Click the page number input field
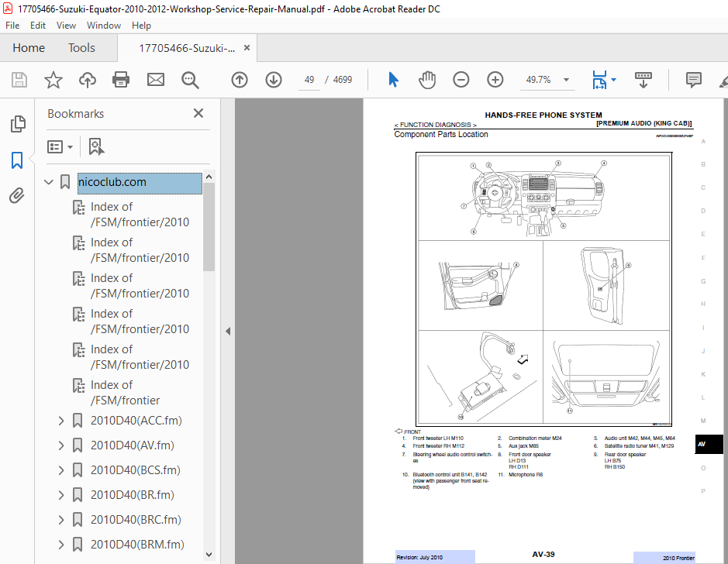This screenshot has width=728, height=564. [309, 80]
